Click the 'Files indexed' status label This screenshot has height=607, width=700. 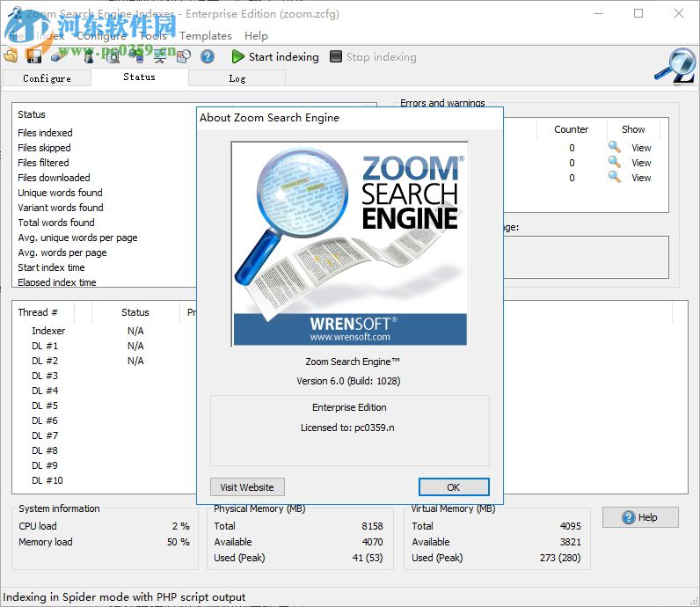[45, 133]
